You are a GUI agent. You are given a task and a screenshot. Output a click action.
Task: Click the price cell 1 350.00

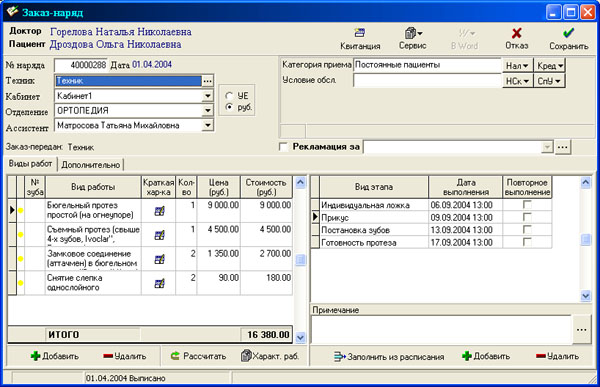click(219, 259)
